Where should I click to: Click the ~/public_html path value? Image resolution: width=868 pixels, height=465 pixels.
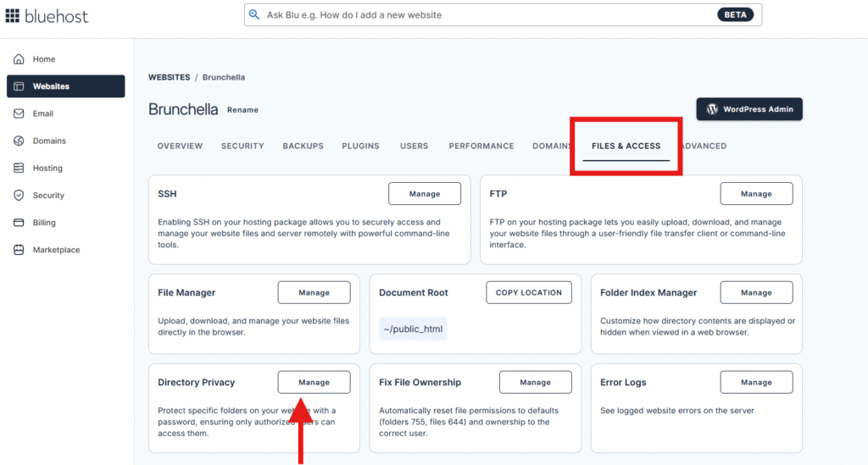click(x=413, y=329)
